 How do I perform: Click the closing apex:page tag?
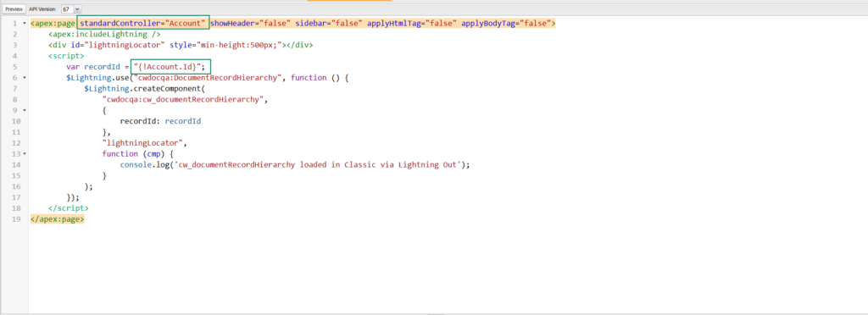[58, 218]
